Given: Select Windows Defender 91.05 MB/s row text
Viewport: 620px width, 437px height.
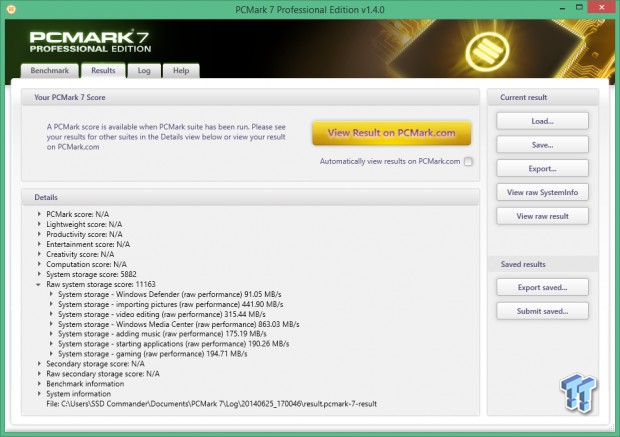Looking at the screenshot, I should tap(170, 294).
